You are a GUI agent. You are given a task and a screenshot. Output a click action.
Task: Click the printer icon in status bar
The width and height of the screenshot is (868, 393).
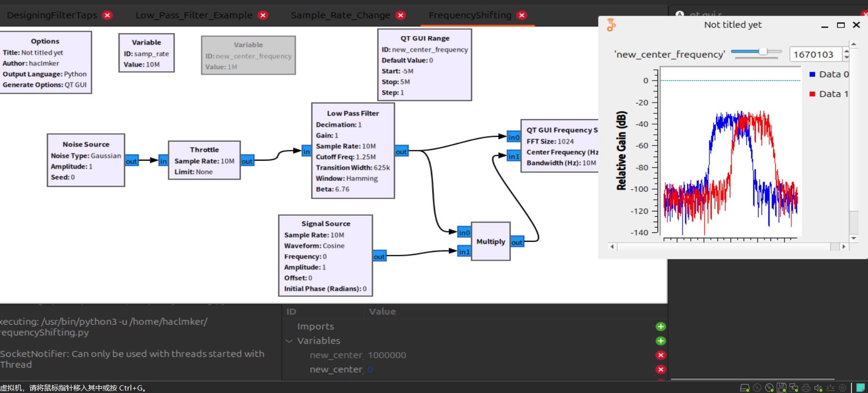point(806,388)
